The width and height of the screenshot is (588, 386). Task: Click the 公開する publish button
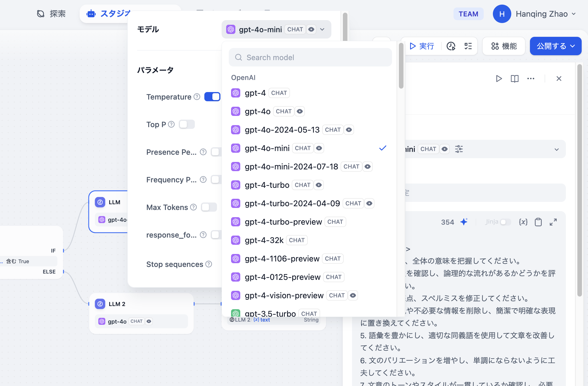(556, 46)
